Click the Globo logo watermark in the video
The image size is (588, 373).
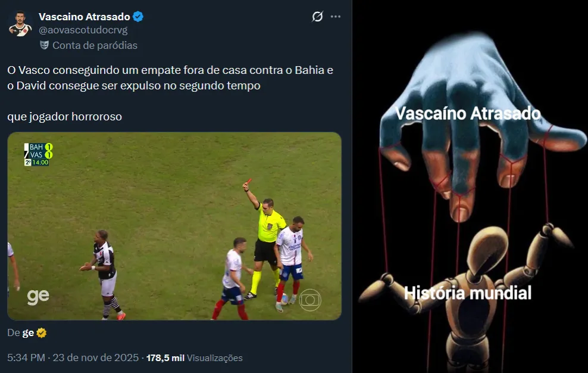click(310, 300)
